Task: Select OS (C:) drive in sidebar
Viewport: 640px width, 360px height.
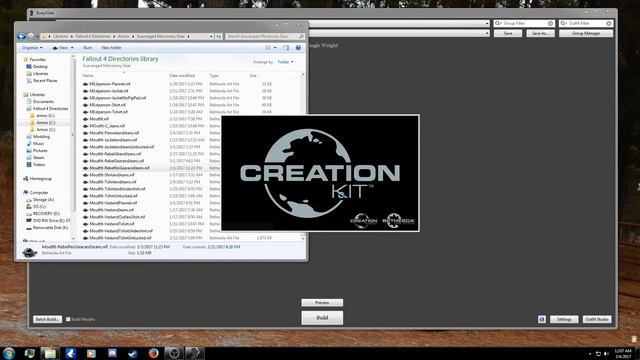Action: 39,207
